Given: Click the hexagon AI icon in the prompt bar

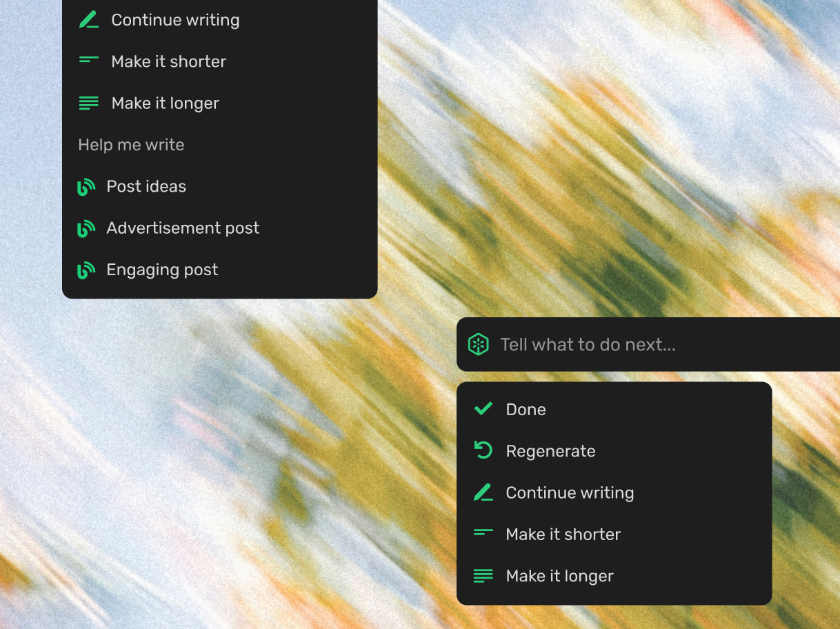Looking at the screenshot, I should tap(479, 344).
